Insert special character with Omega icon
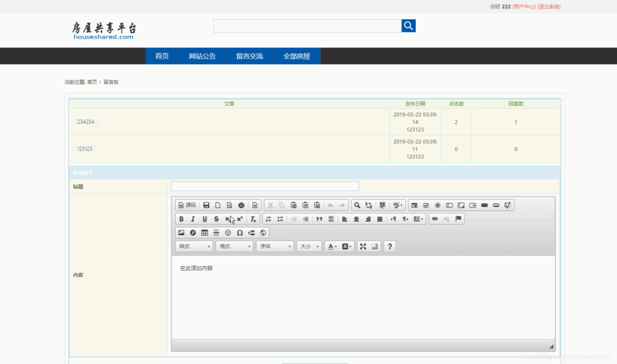The width and height of the screenshot is (617, 364). (239, 233)
